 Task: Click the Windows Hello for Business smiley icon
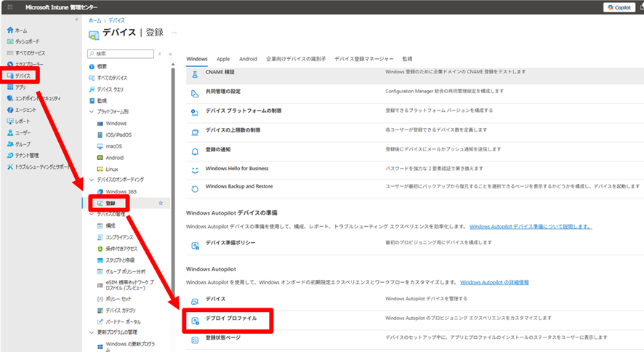[194, 169]
